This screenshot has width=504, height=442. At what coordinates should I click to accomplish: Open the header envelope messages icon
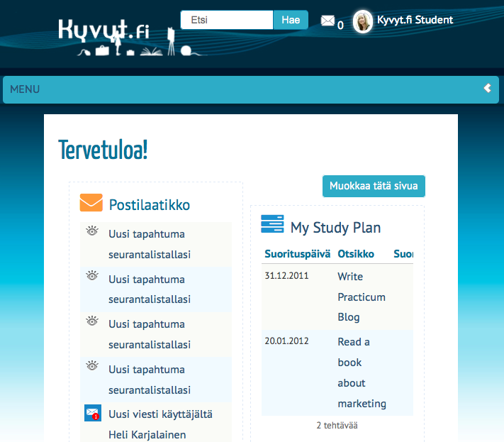(x=327, y=21)
